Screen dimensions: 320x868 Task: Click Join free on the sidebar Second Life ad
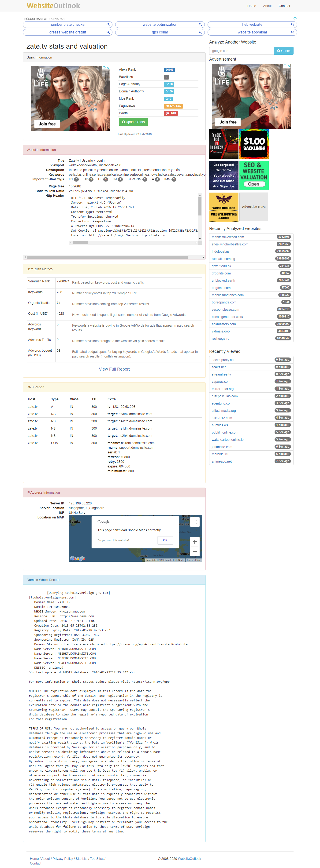[228, 122]
